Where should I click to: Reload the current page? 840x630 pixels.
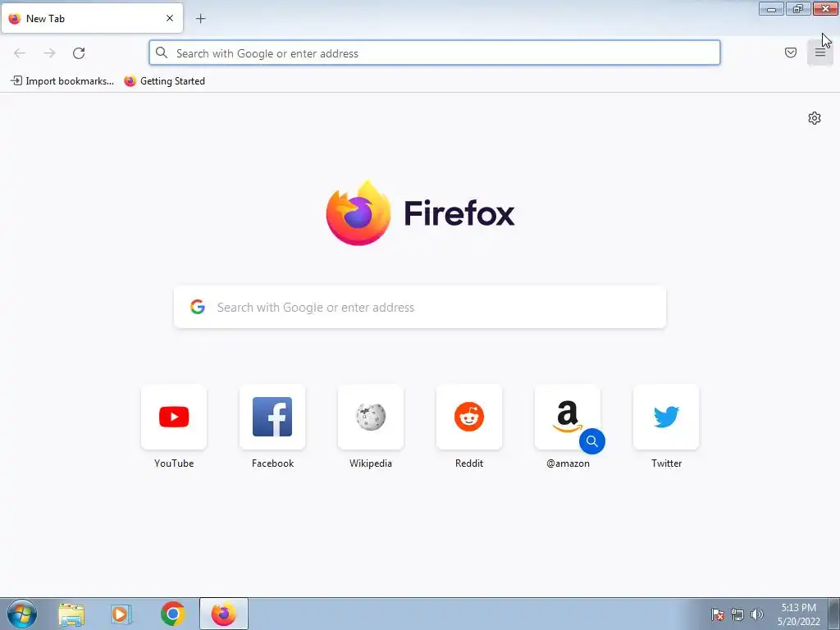pyautogui.click(x=79, y=53)
